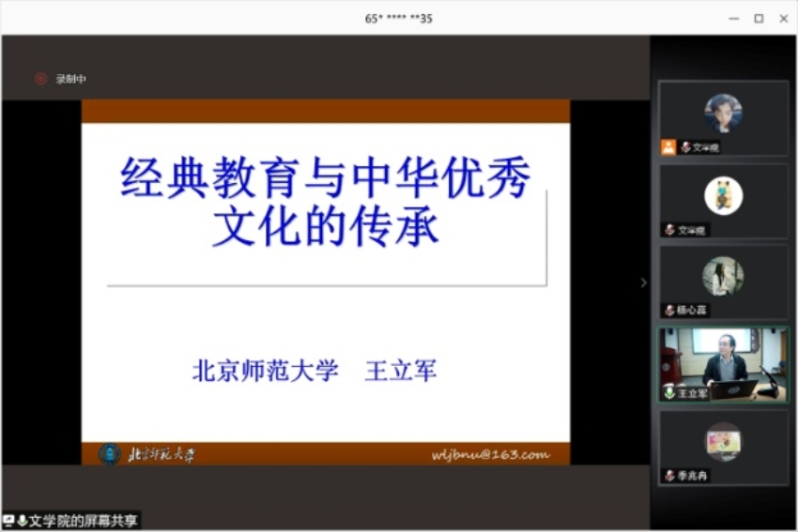Click the green microphone icon beside 王立军
Viewport: 798px width, 532px height.
[x=669, y=393]
